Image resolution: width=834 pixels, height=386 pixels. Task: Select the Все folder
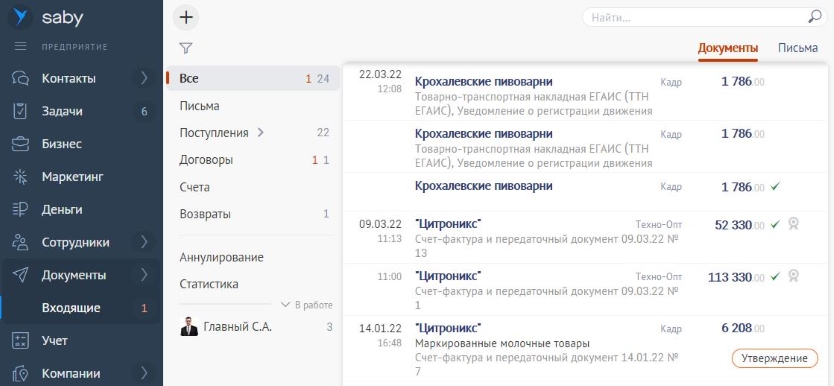click(253, 79)
